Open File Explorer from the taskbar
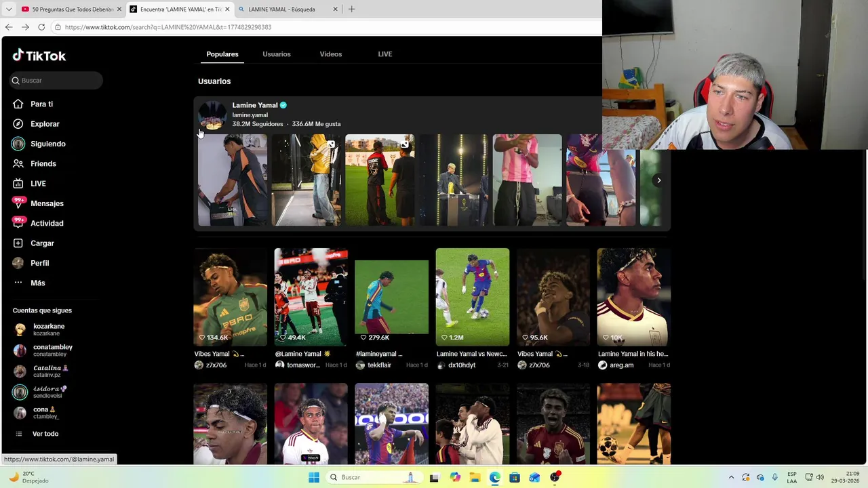The height and width of the screenshot is (488, 868). (475, 477)
